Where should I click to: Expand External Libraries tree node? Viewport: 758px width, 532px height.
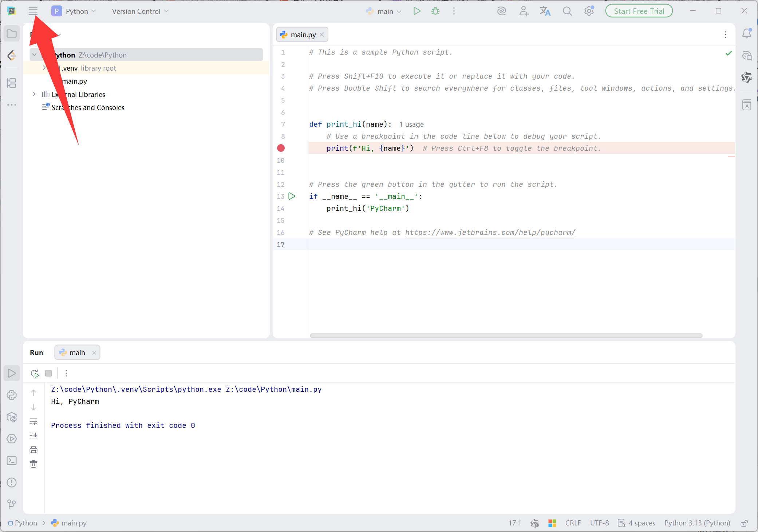tap(34, 94)
